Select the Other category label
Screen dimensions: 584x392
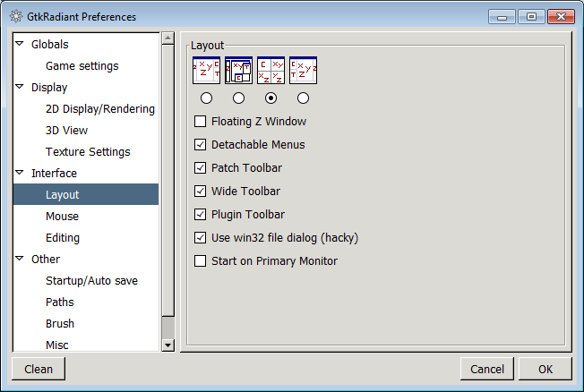click(x=46, y=260)
